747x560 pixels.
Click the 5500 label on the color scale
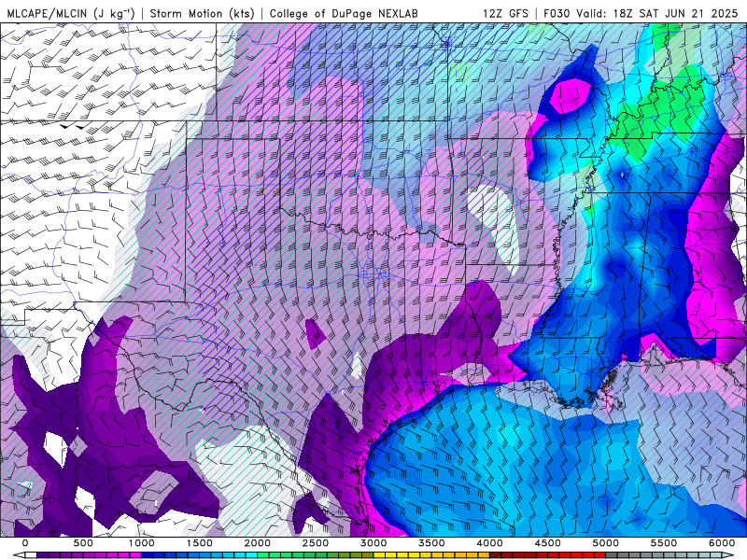(664, 543)
